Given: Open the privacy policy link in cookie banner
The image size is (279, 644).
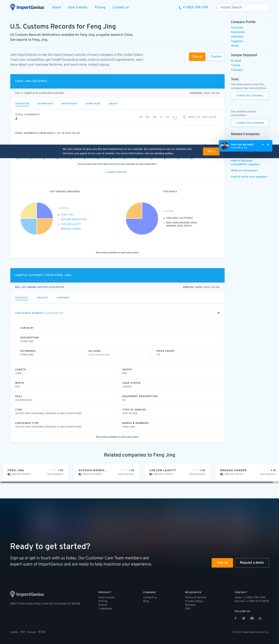Looking at the screenshot, I should tap(164, 153).
